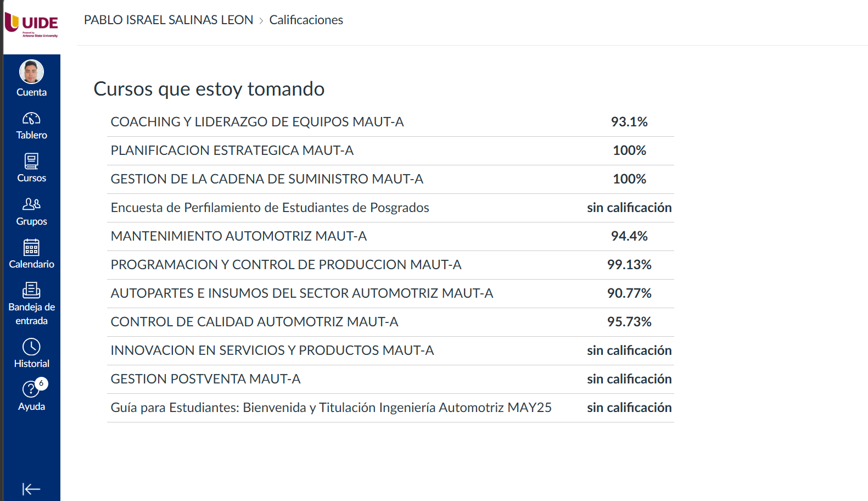Click PABLO ISRAEL SALINAS LEON breadcrumb
This screenshot has width=868, height=501.
coord(169,20)
